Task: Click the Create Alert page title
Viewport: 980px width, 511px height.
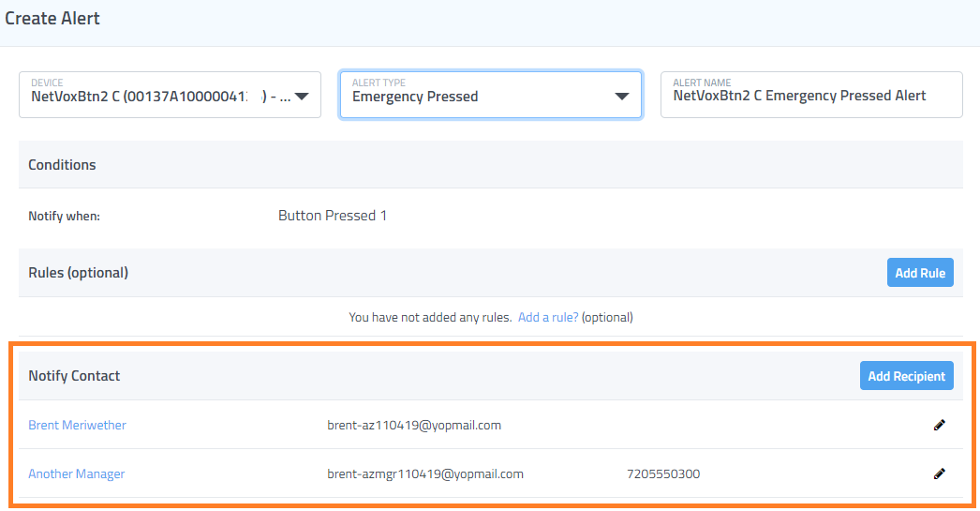Action: pyautogui.click(x=52, y=18)
